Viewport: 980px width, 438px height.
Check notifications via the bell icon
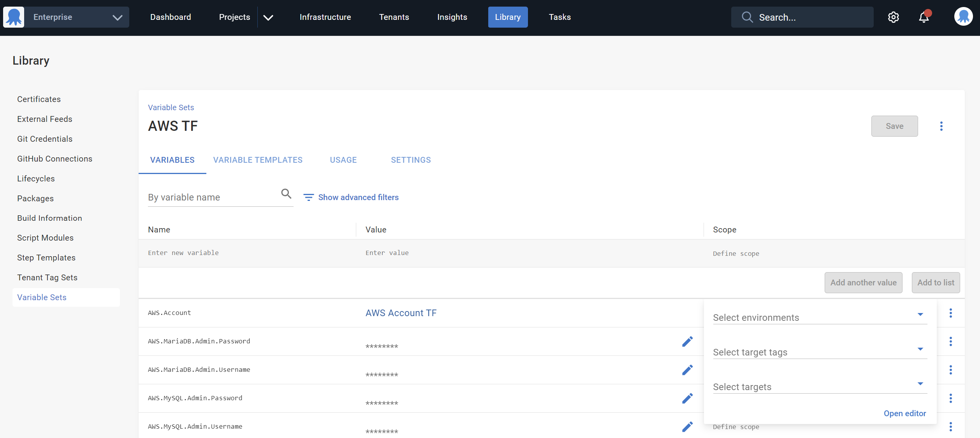pyautogui.click(x=923, y=17)
